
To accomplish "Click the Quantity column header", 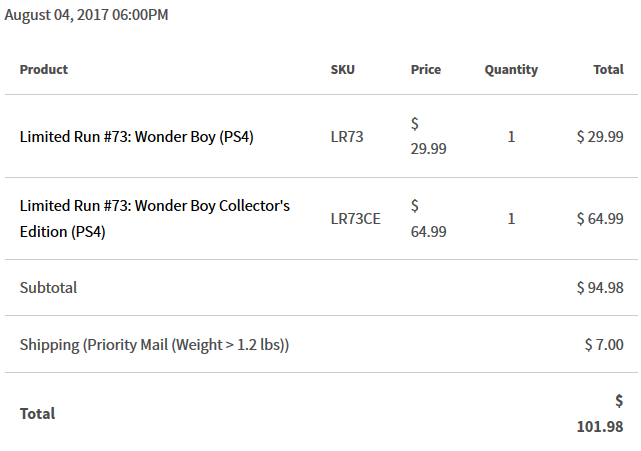I will click(511, 70).
